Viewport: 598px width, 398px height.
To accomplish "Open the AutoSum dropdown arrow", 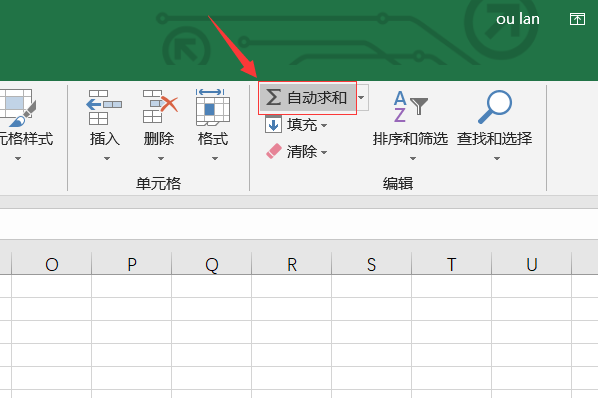I will point(361,98).
